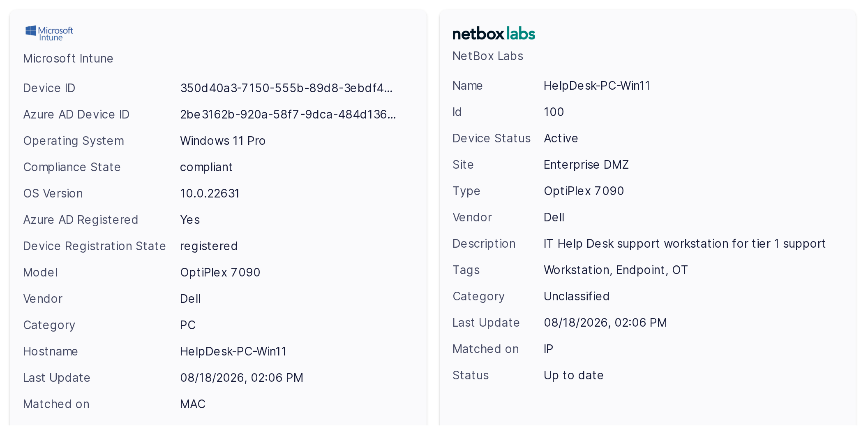
Task: Click the Microsoft Intune logo
Action: pyautogui.click(x=49, y=33)
